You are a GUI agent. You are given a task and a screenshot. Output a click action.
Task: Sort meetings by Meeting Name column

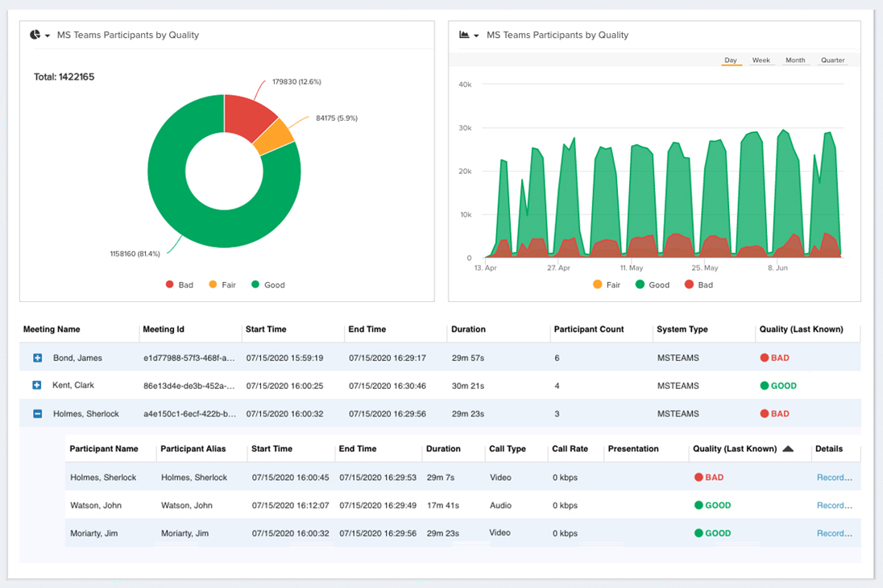(x=52, y=329)
